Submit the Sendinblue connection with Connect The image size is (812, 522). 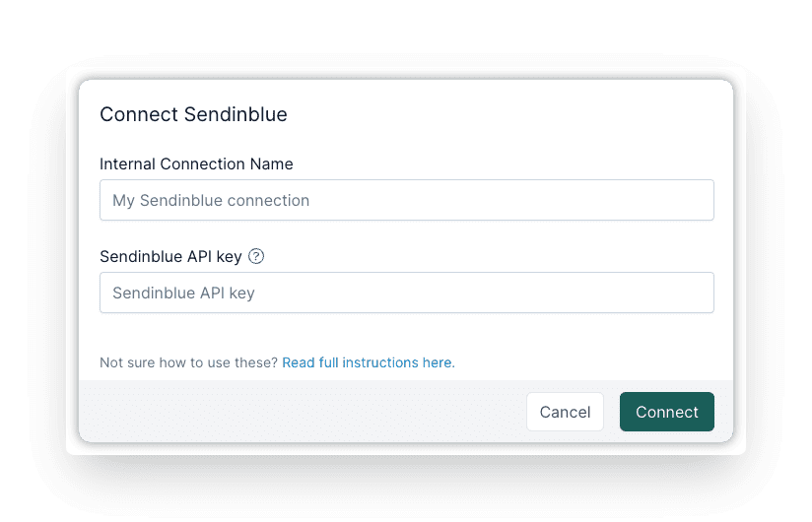tap(667, 412)
